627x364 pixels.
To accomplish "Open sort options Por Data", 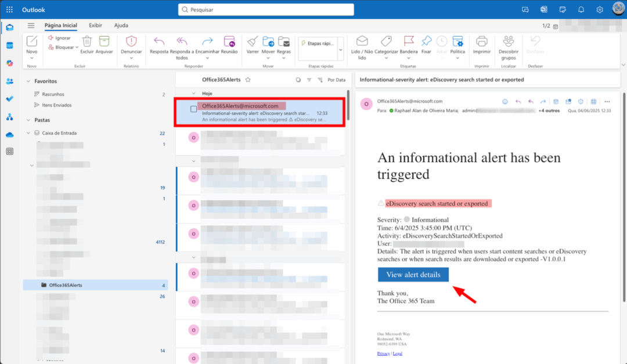I will (336, 80).
